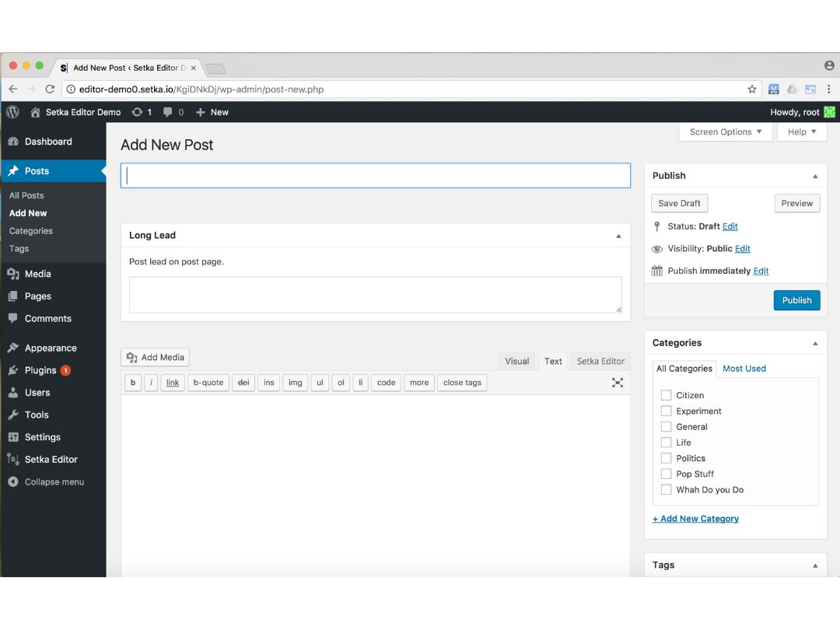840x630 pixels.
Task: Check the Whah Do you Do category
Action: coord(666,490)
